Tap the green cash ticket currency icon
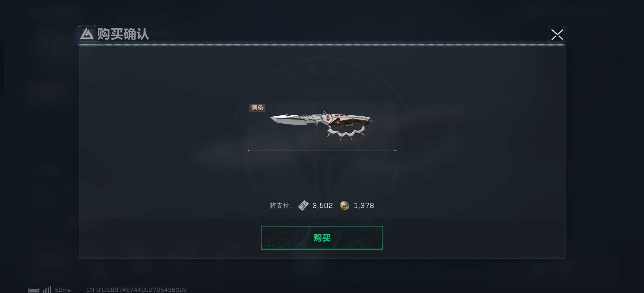The width and height of the screenshot is (644, 293). coord(303,205)
